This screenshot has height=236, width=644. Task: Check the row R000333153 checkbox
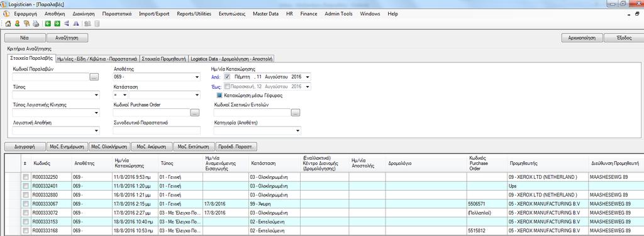tap(25, 222)
